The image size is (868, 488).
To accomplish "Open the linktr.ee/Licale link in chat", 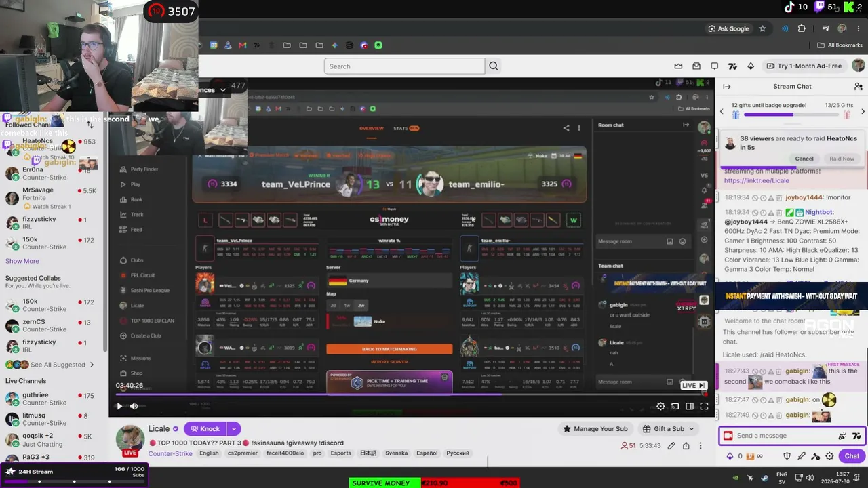I will pos(756,180).
